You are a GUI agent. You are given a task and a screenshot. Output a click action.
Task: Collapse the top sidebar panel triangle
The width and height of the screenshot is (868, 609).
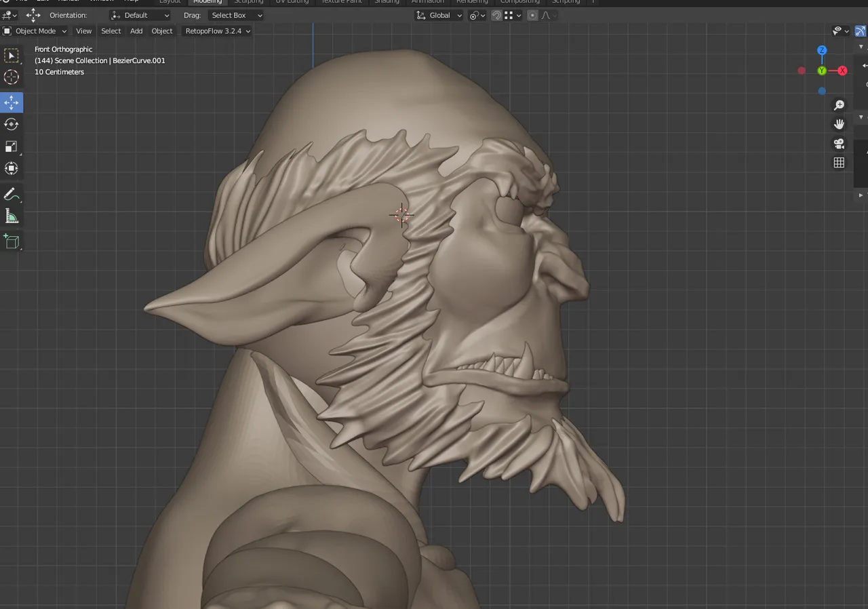click(861, 47)
